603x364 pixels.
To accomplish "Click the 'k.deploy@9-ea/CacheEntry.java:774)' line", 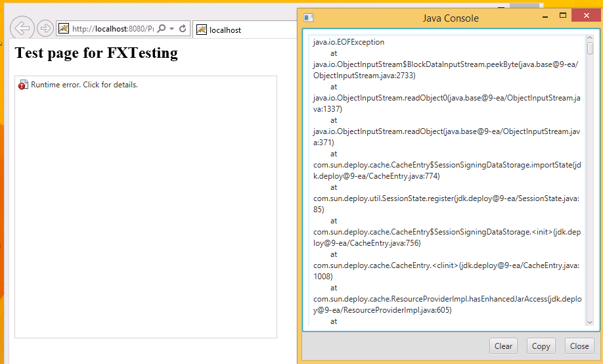I will coord(376,176).
